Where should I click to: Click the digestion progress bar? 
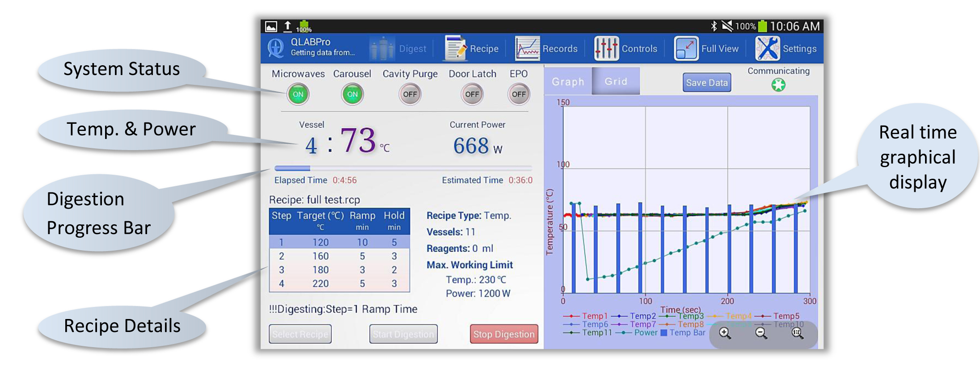coord(403,168)
